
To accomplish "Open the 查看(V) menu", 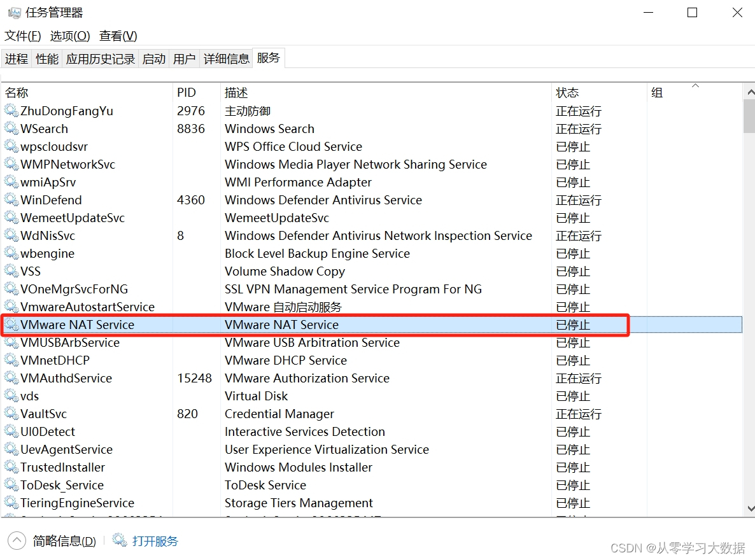I will tap(118, 36).
